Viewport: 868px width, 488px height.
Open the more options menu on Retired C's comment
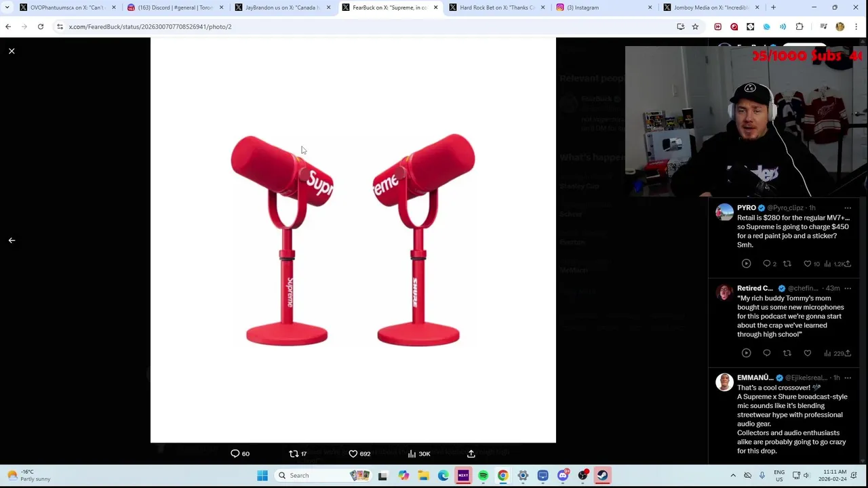[x=848, y=288]
